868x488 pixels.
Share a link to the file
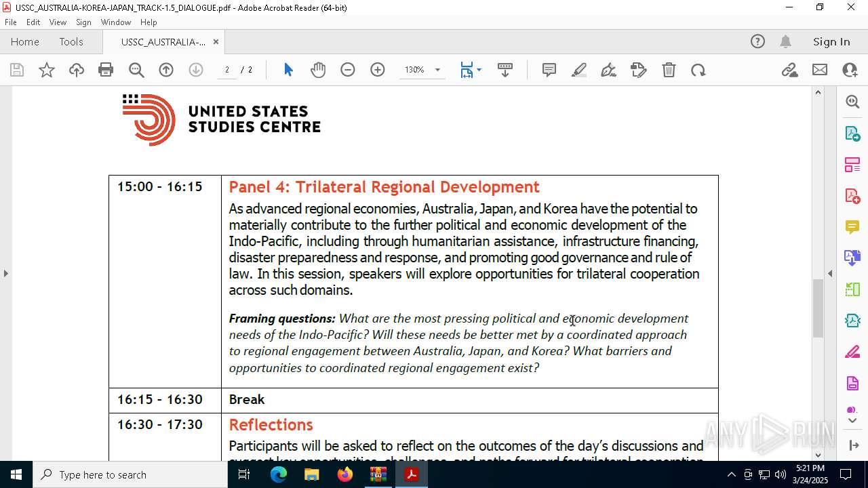[789, 70]
